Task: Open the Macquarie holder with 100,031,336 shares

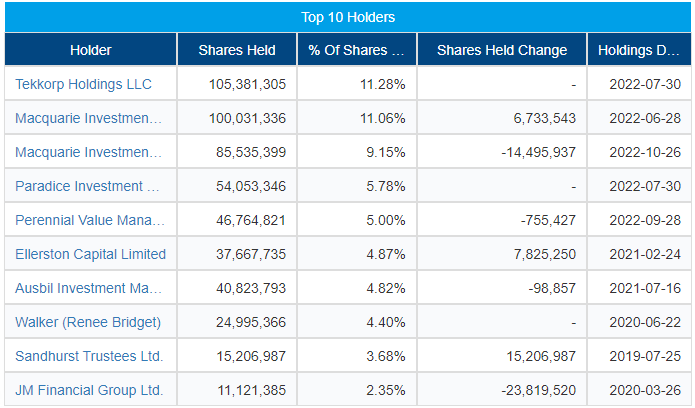Action: [x=87, y=118]
